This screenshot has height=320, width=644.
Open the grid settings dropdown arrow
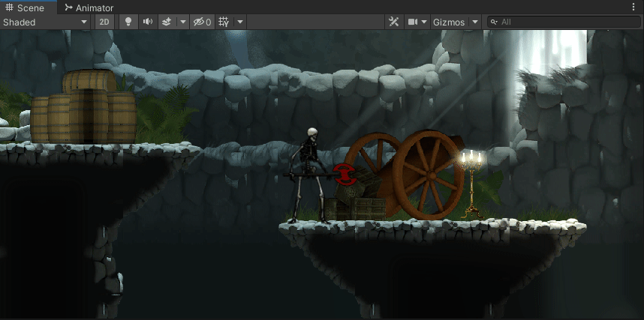click(x=240, y=22)
